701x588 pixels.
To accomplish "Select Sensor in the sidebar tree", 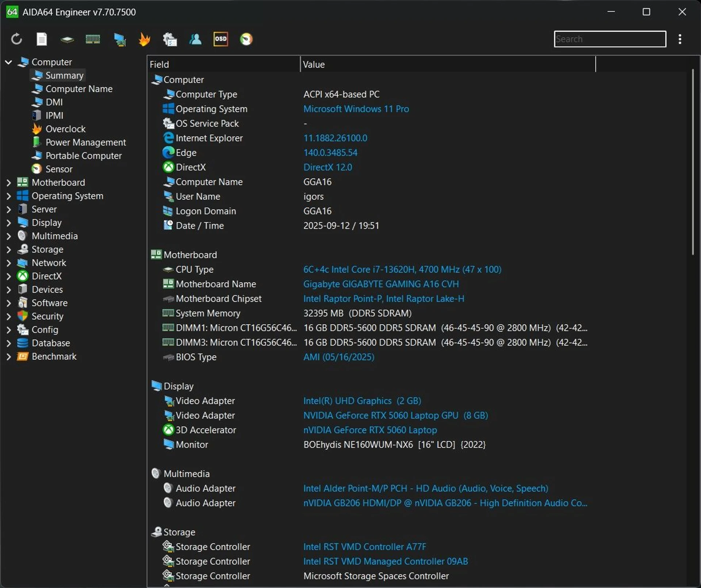I will click(59, 169).
